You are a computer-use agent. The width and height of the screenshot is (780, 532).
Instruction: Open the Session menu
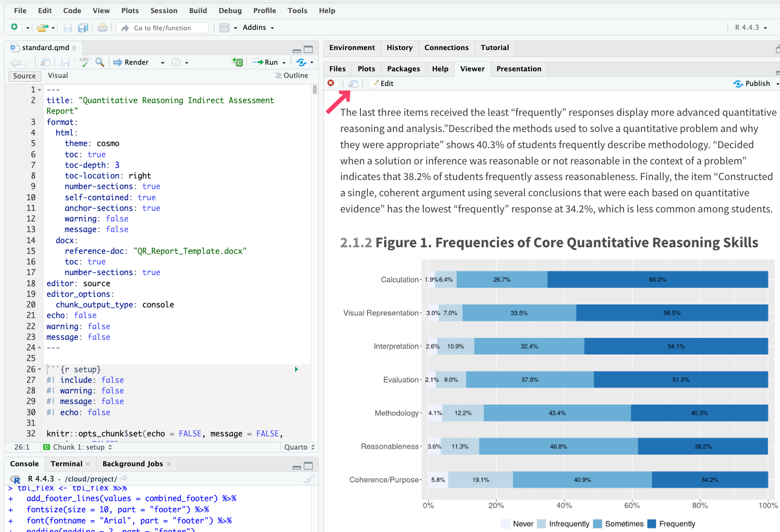pos(163,11)
